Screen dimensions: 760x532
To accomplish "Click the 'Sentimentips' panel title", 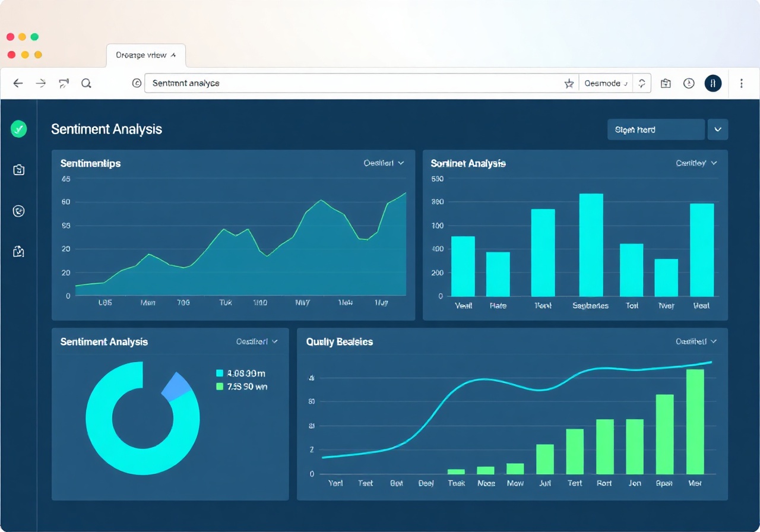I will point(91,163).
